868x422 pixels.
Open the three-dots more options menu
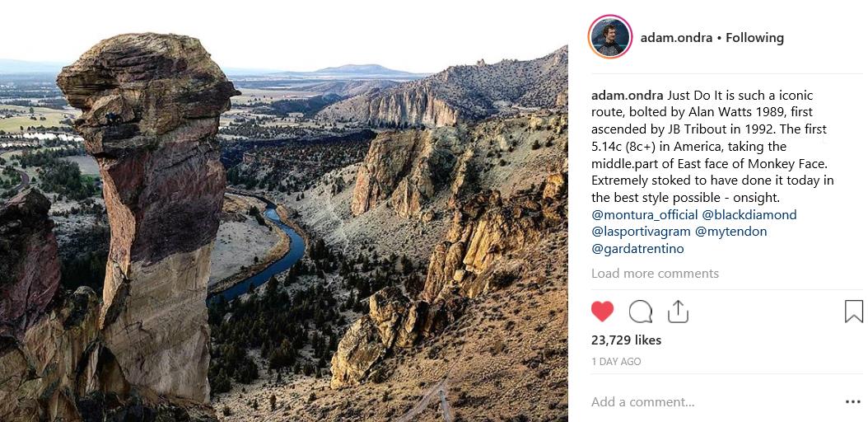coord(853,402)
